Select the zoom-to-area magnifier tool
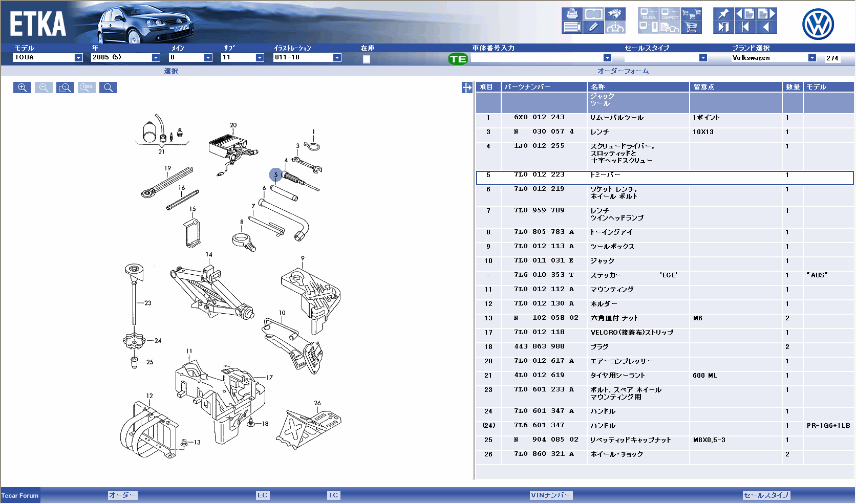This screenshot has height=504, width=856. point(65,87)
